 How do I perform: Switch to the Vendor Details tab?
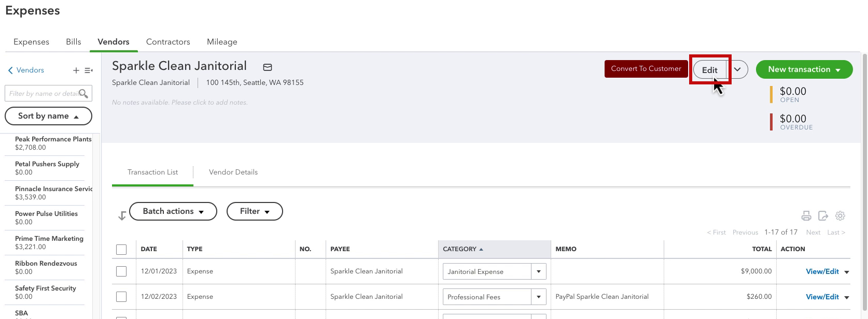[233, 172]
